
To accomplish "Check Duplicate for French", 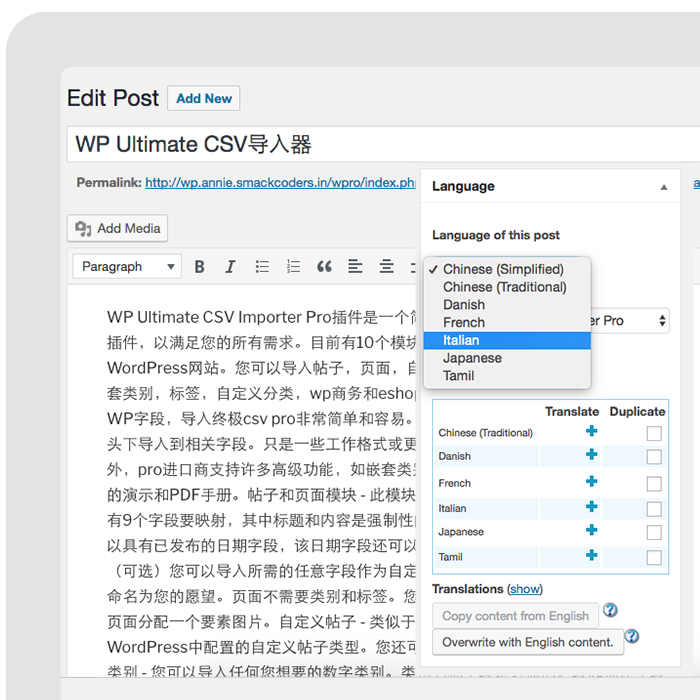I will pos(654,484).
